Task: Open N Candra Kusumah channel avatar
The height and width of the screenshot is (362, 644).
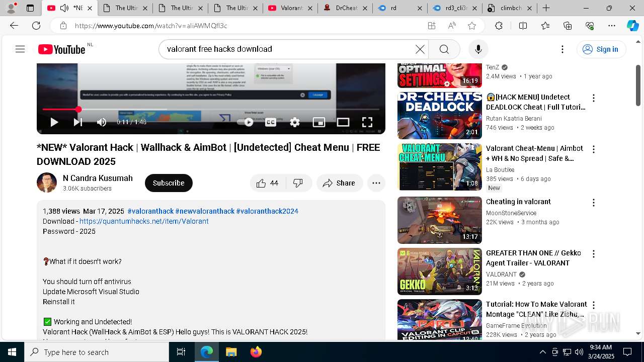Action: [x=47, y=183]
